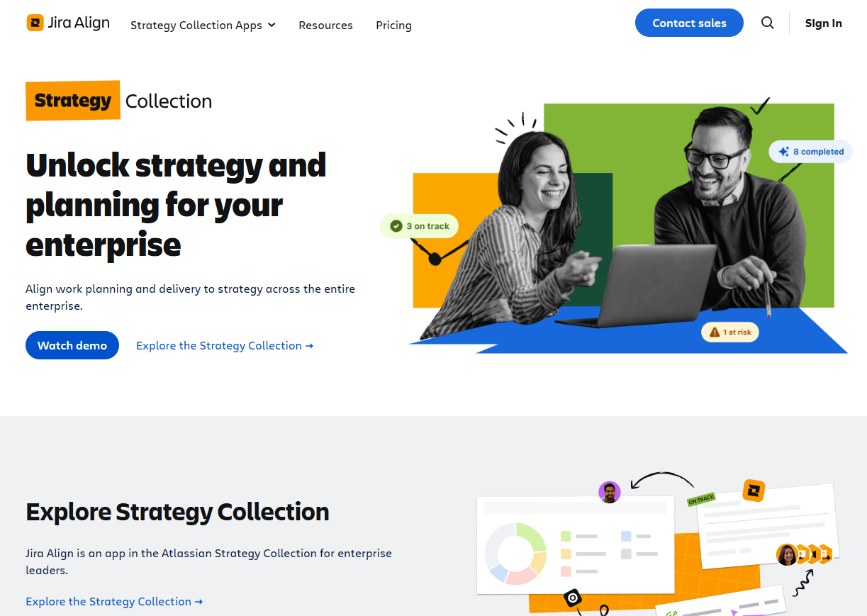Viewport: 867px width, 616px height.
Task: Click the Jira Align logo icon
Action: coord(35,23)
